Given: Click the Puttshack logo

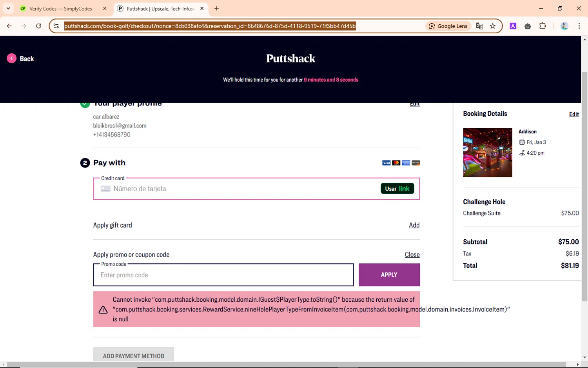Looking at the screenshot, I should [x=291, y=58].
